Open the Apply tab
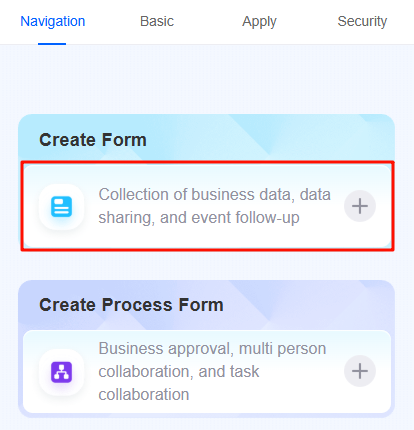Viewport: 414px width, 430px height. 259,21
